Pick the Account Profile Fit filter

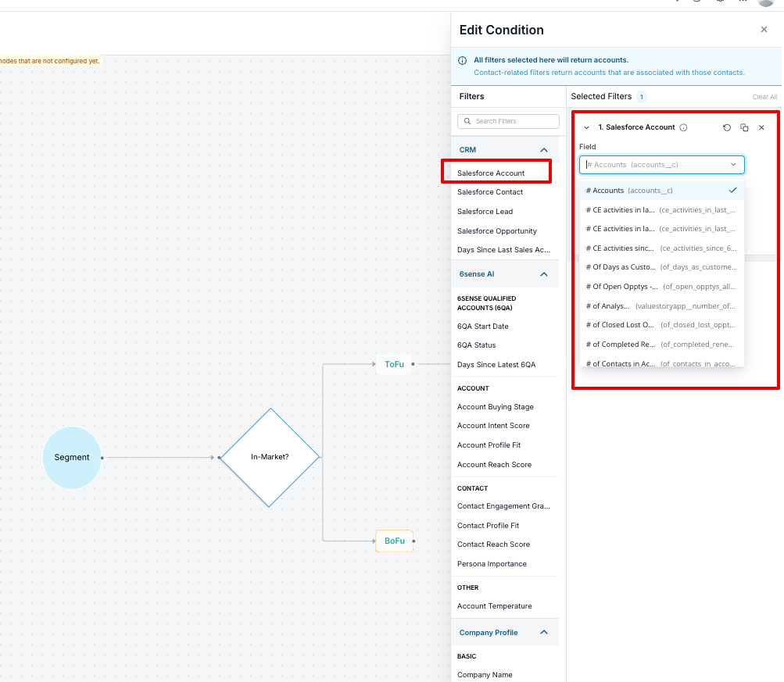click(489, 445)
